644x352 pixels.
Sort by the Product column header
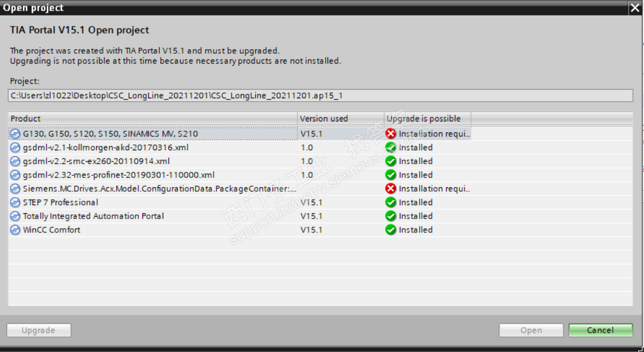[152, 118]
